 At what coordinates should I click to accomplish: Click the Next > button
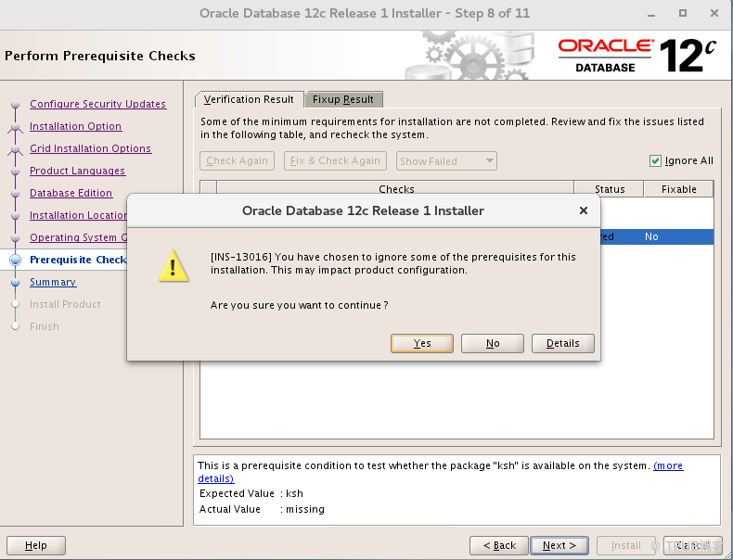[x=559, y=545]
